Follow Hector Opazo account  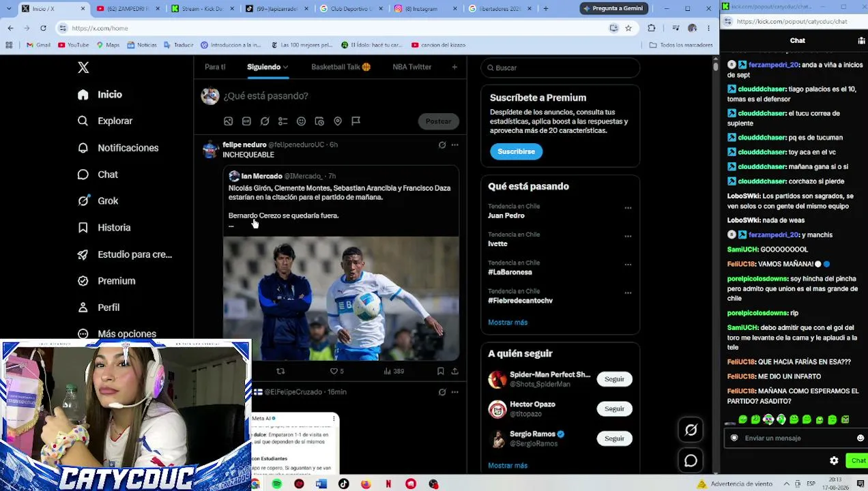(x=614, y=408)
